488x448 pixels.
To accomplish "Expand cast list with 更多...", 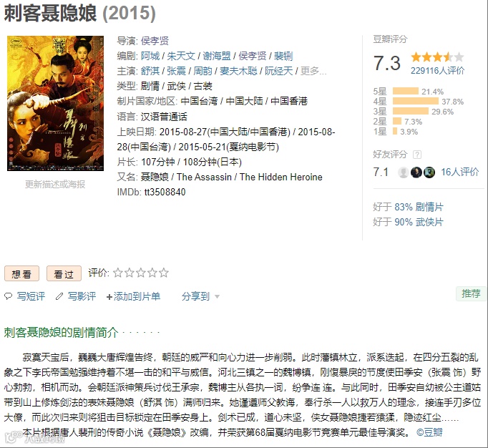I will click(x=313, y=71).
